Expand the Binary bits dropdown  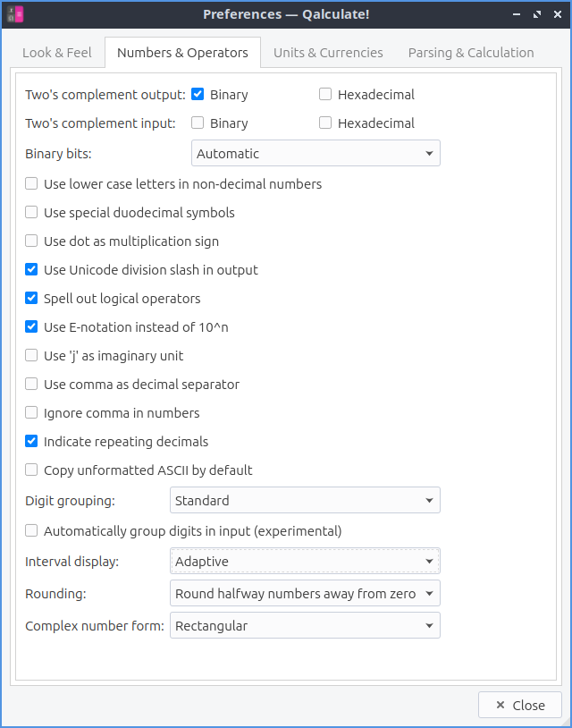tap(315, 154)
